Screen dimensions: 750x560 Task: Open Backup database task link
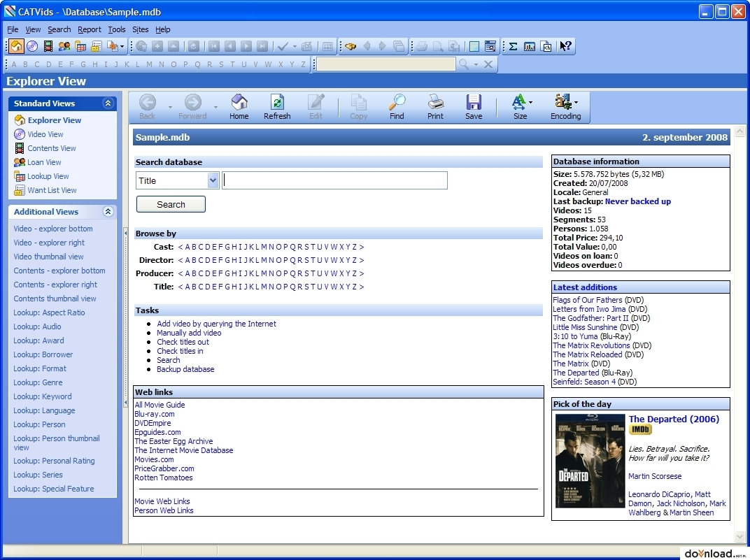point(185,369)
